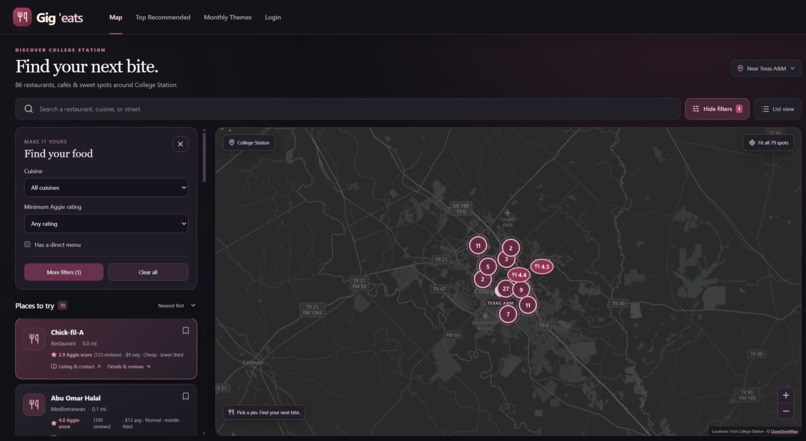Click Fit all 79 spots button
The image size is (806, 441).
[x=769, y=142]
